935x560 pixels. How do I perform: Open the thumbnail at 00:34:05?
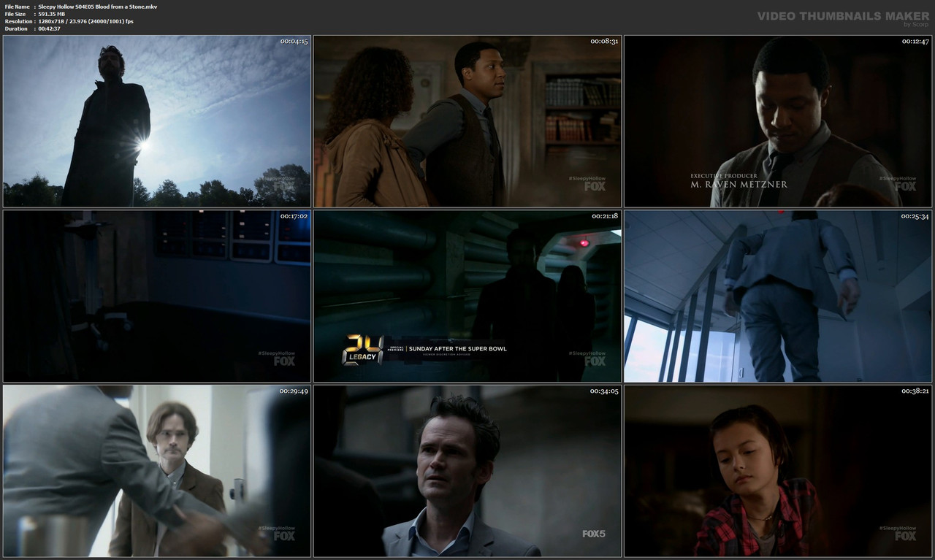[467, 471]
